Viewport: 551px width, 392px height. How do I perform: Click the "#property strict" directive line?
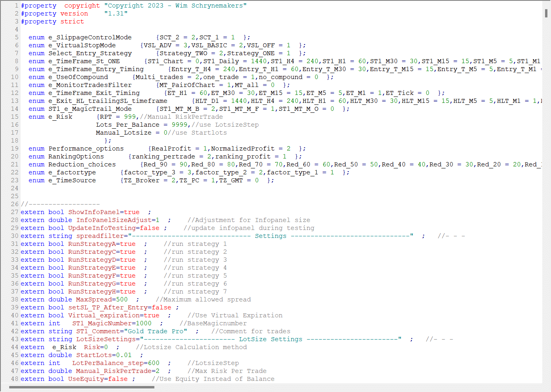tap(52, 21)
